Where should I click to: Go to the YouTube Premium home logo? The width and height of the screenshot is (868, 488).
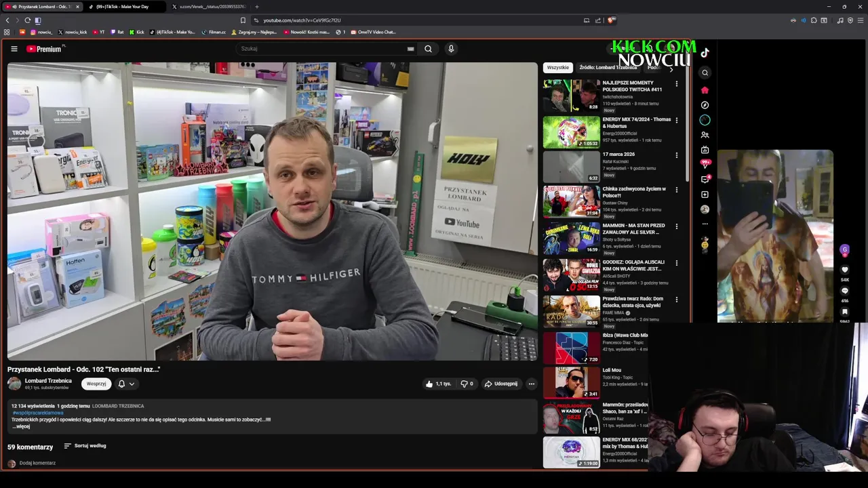point(45,49)
